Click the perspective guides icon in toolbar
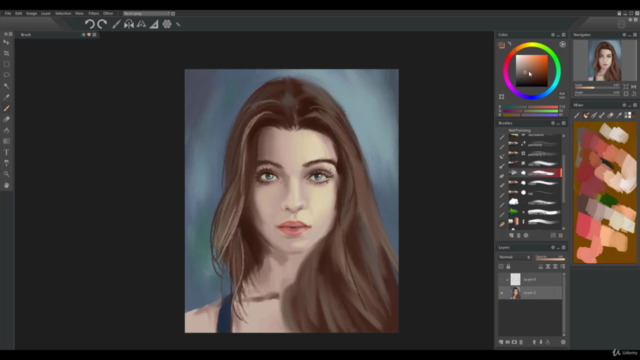 [141, 24]
